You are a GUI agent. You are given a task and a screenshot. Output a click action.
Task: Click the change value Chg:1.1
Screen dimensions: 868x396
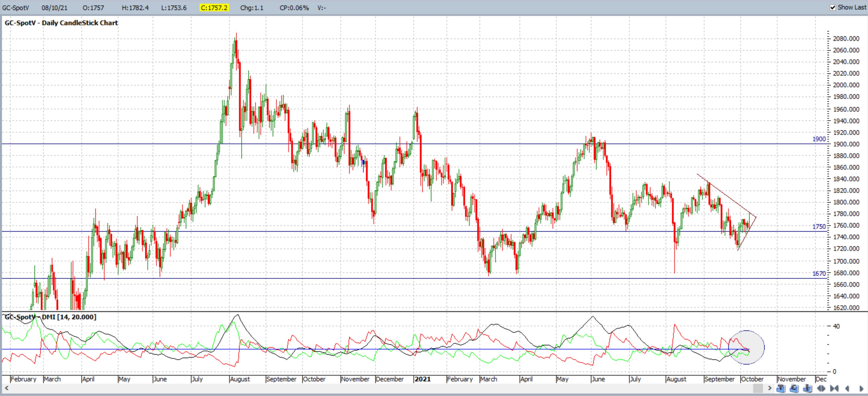click(252, 8)
